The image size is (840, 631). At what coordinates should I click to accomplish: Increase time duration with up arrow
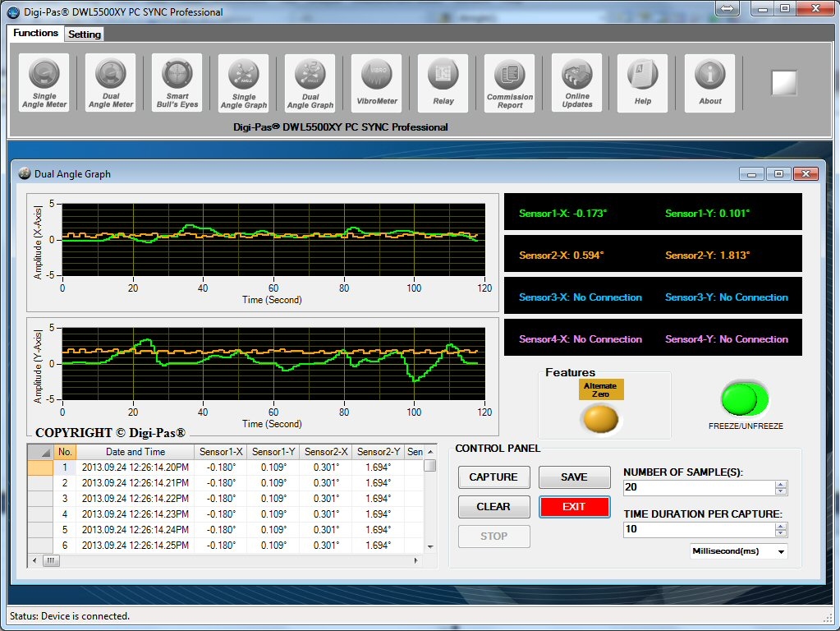point(781,527)
